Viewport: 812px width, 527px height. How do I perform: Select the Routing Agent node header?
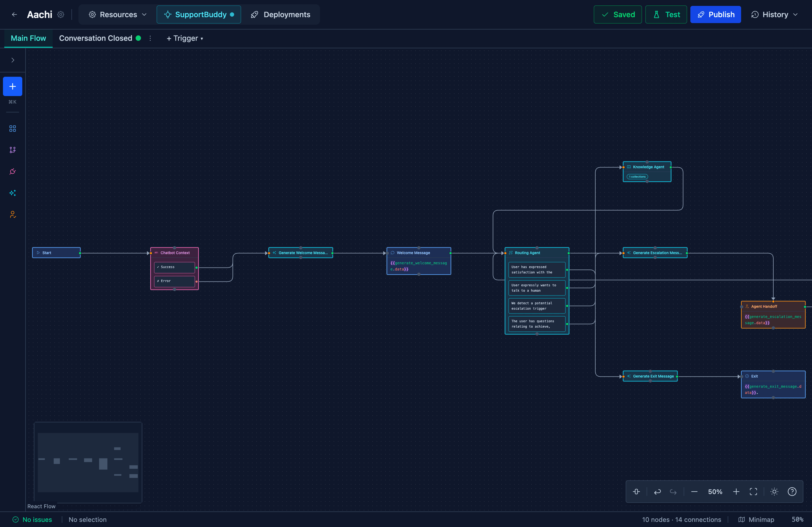pos(537,252)
